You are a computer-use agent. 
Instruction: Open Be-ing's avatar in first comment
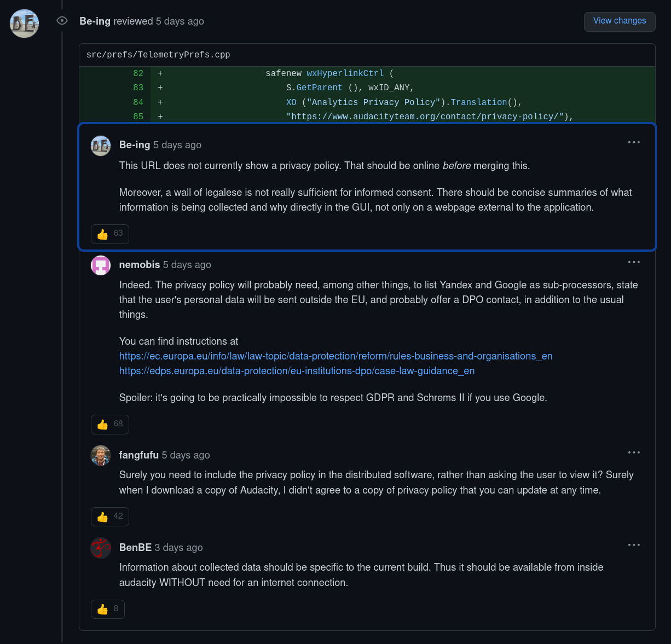point(101,146)
